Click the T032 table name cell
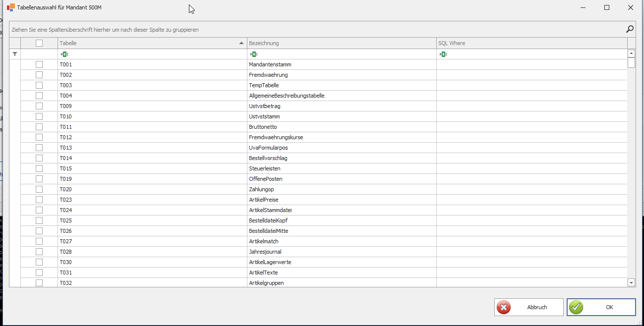The image size is (644, 326). 152,283
